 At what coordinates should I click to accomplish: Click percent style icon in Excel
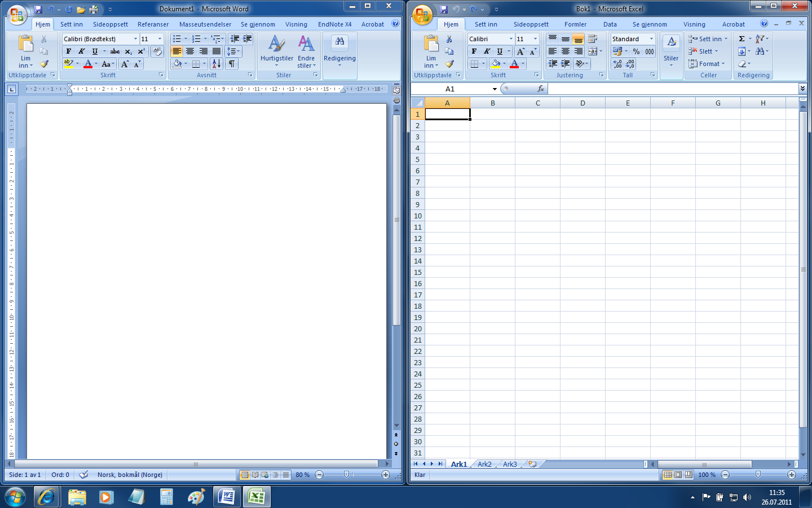(636, 51)
